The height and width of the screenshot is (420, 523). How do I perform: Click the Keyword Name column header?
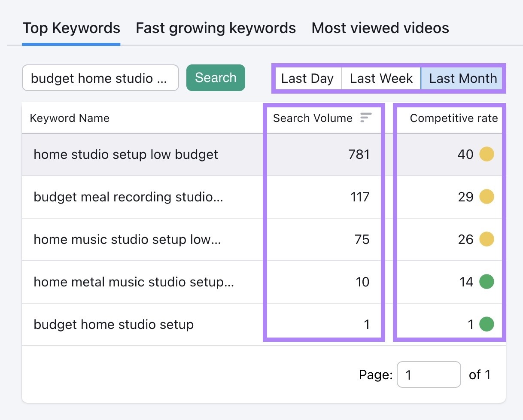tap(70, 118)
